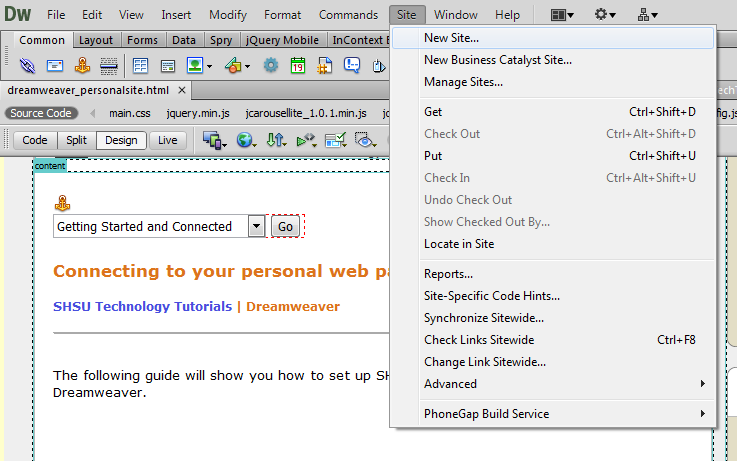Viewport: 737px width, 461px height.
Task: Click the Check Browser Compatibility icon
Action: (x=335, y=140)
